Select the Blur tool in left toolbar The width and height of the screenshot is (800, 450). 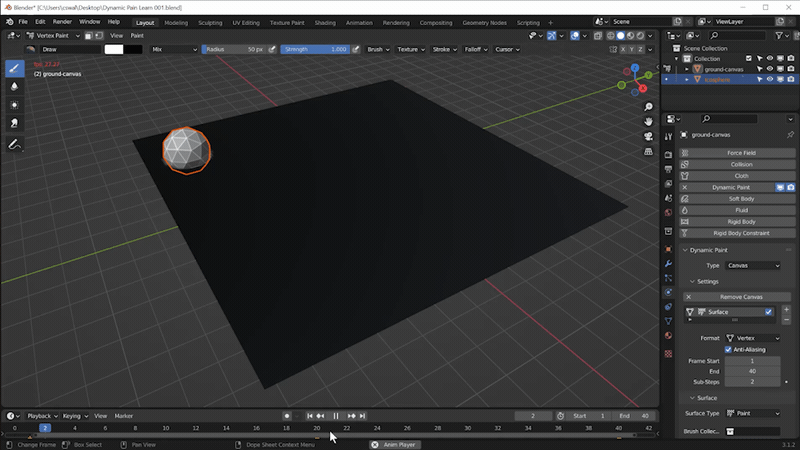point(14,86)
